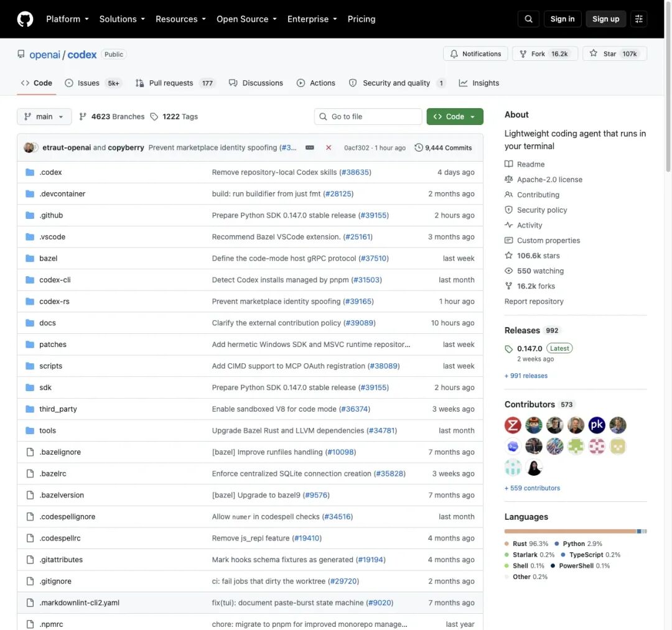Open the search magnifier in the header
672x630 pixels.
point(528,19)
